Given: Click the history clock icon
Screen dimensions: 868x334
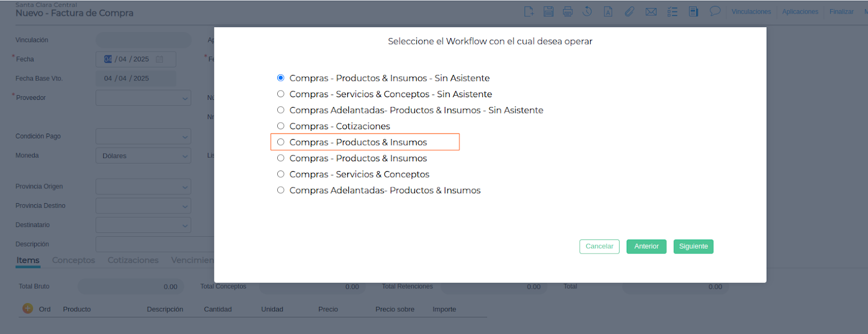Looking at the screenshot, I should [587, 11].
